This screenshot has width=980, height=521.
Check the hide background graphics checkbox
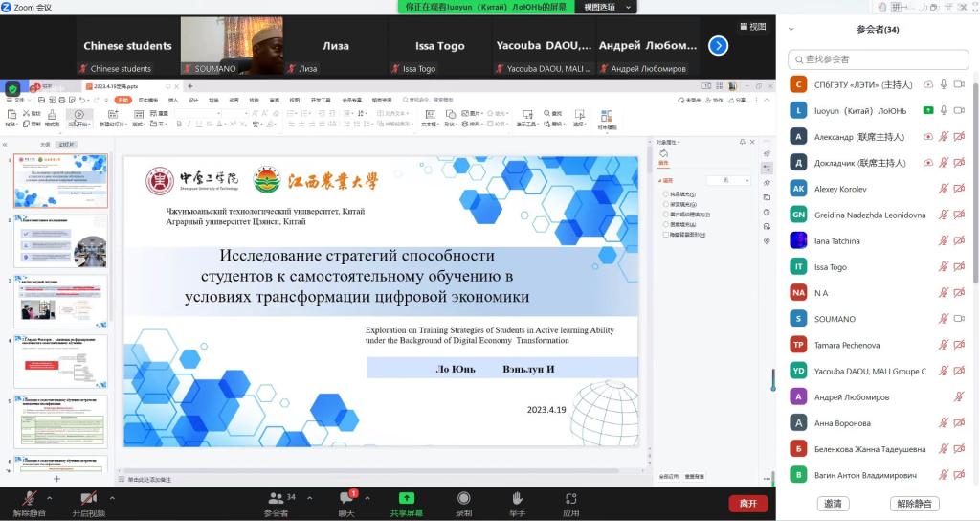point(666,234)
